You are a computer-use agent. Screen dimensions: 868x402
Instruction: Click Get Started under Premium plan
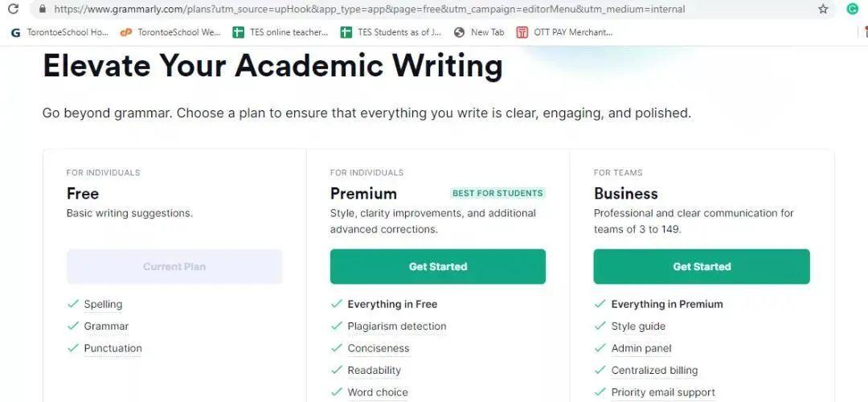(437, 266)
